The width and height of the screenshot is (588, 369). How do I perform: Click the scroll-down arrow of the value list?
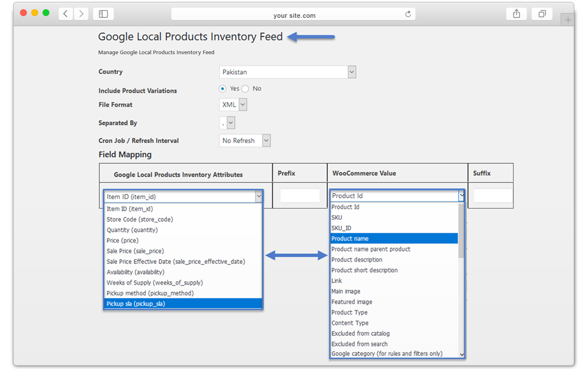(x=462, y=354)
